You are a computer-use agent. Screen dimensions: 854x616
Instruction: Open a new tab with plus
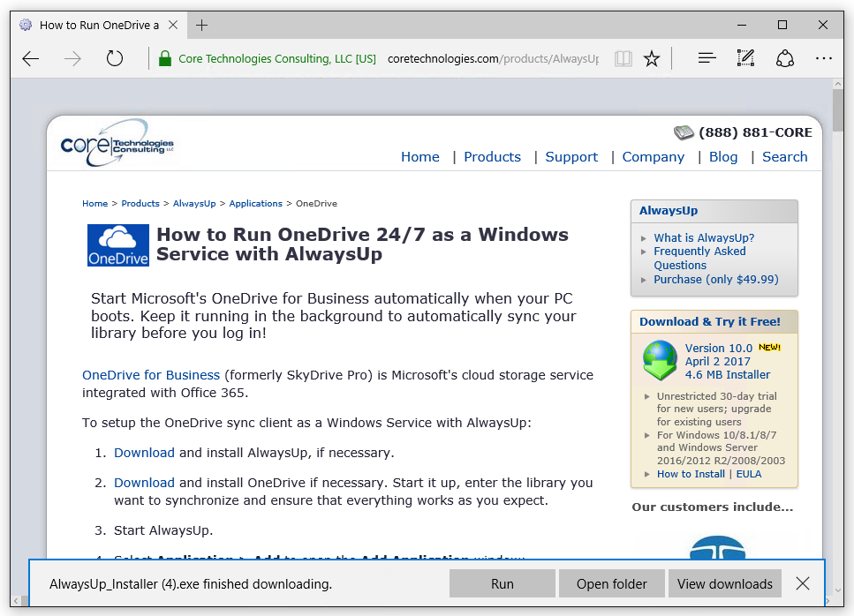[x=201, y=25]
